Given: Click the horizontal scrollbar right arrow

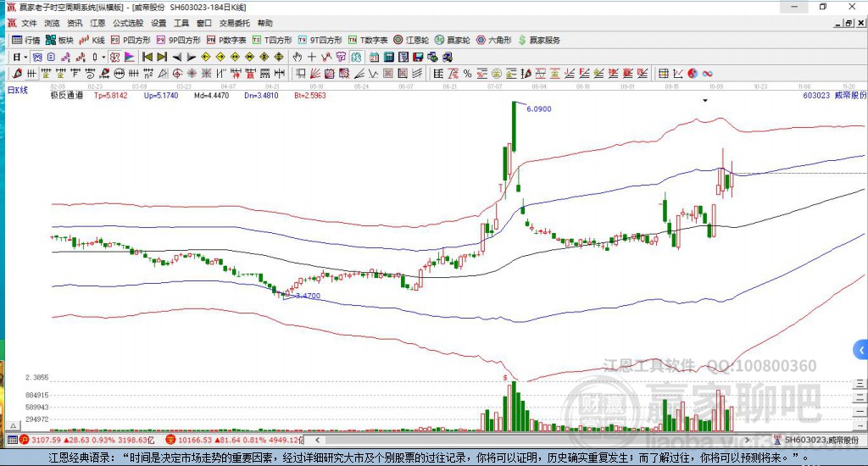Looking at the screenshot, I should pos(748,440).
